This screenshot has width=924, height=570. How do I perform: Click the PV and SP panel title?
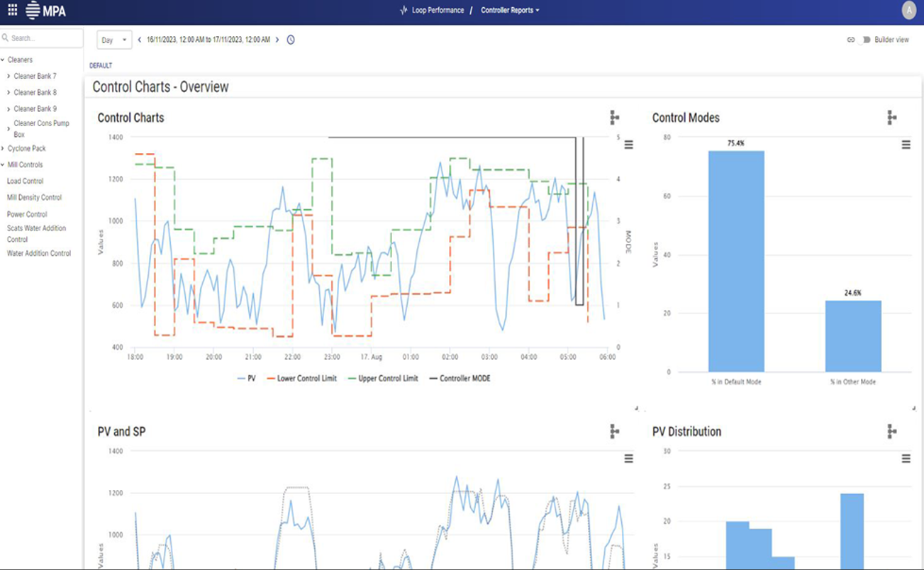click(x=122, y=431)
